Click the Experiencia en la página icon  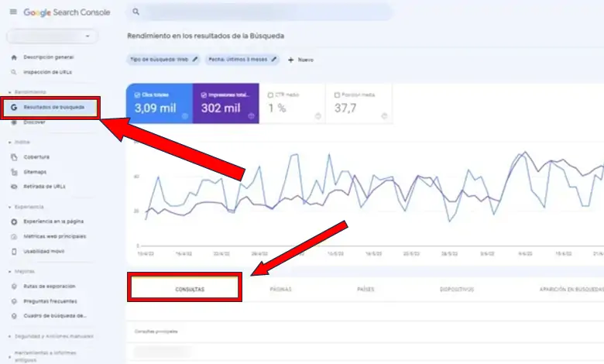[x=14, y=221]
